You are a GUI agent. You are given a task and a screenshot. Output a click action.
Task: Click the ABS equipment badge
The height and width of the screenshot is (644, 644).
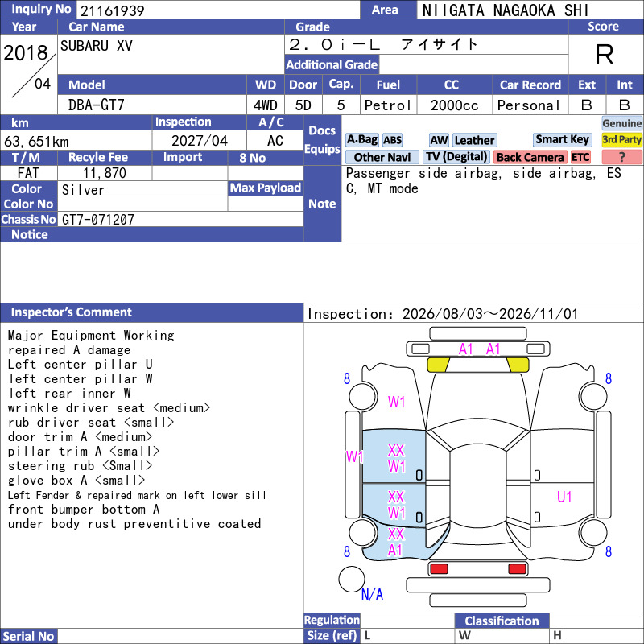point(392,140)
